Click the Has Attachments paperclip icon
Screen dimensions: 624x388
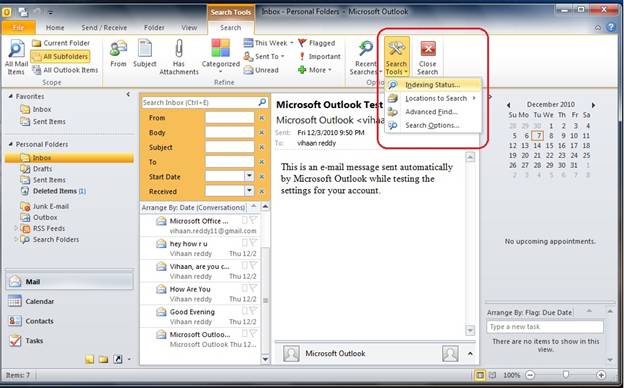pyautogui.click(x=179, y=49)
